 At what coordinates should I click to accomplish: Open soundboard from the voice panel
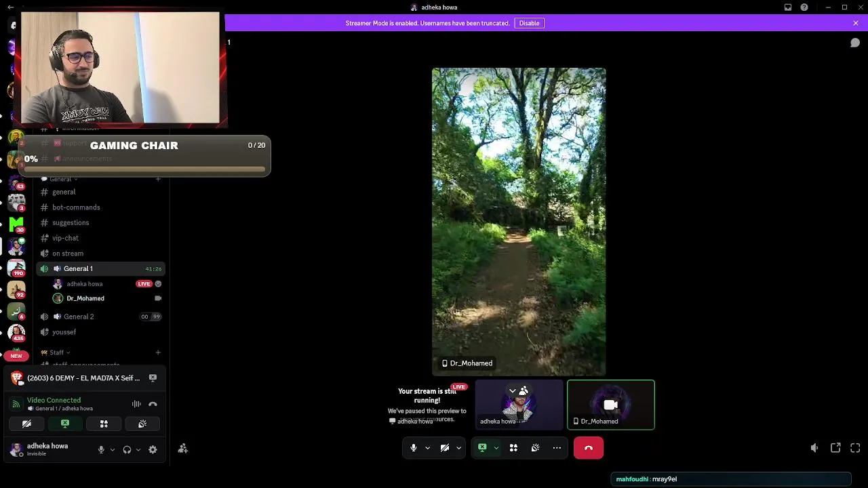[x=142, y=424]
